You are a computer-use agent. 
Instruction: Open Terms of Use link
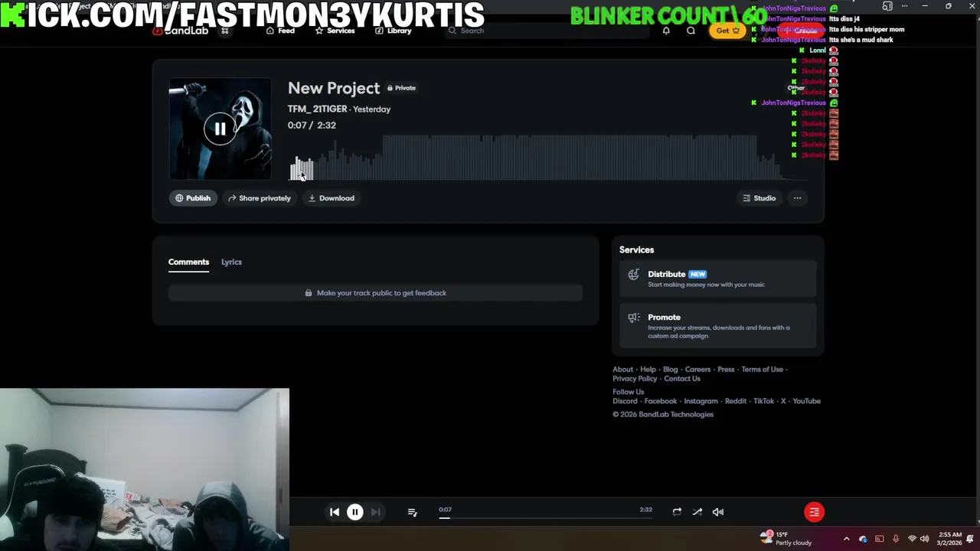tap(762, 370)
